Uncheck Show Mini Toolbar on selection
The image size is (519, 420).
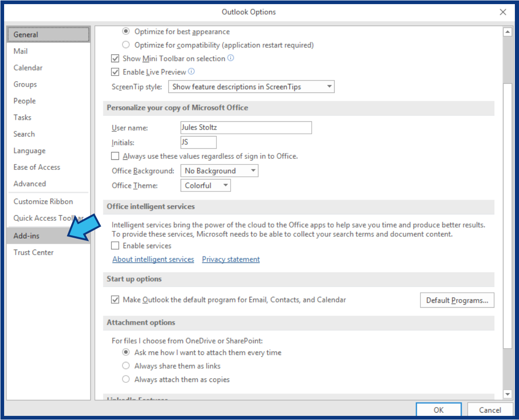click(x=115, y=58)
